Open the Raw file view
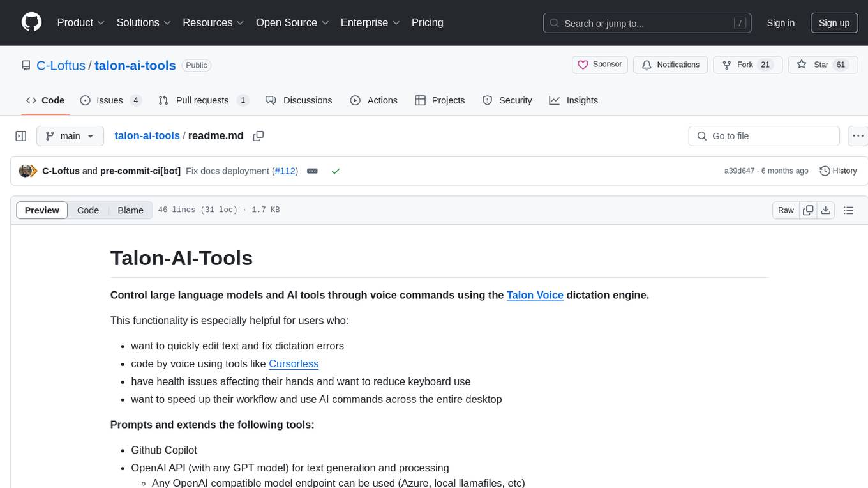The height and width of the screenshot is (488, 868). [786, 210]
